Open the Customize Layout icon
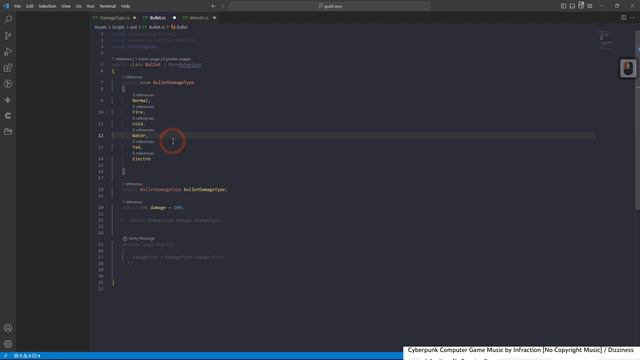 590,6
